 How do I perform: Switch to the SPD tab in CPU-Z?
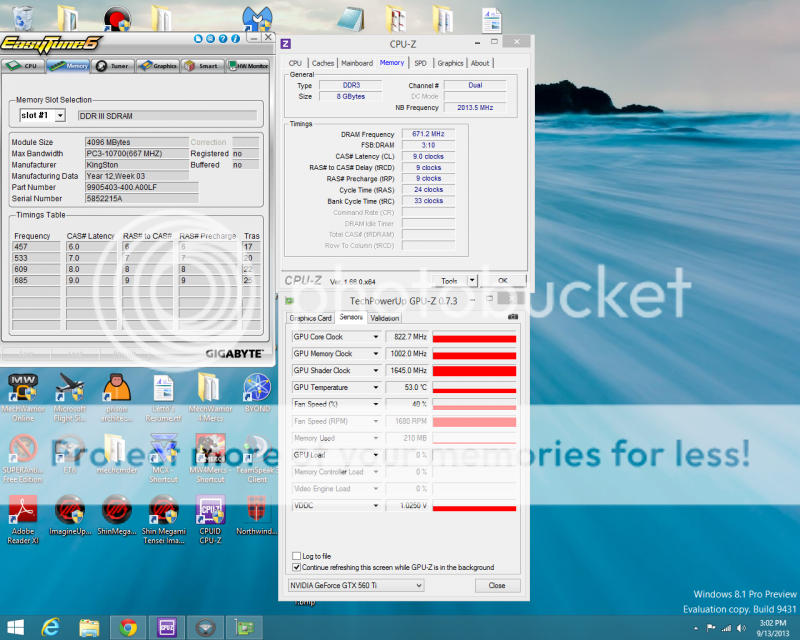[x=420, y=63]
